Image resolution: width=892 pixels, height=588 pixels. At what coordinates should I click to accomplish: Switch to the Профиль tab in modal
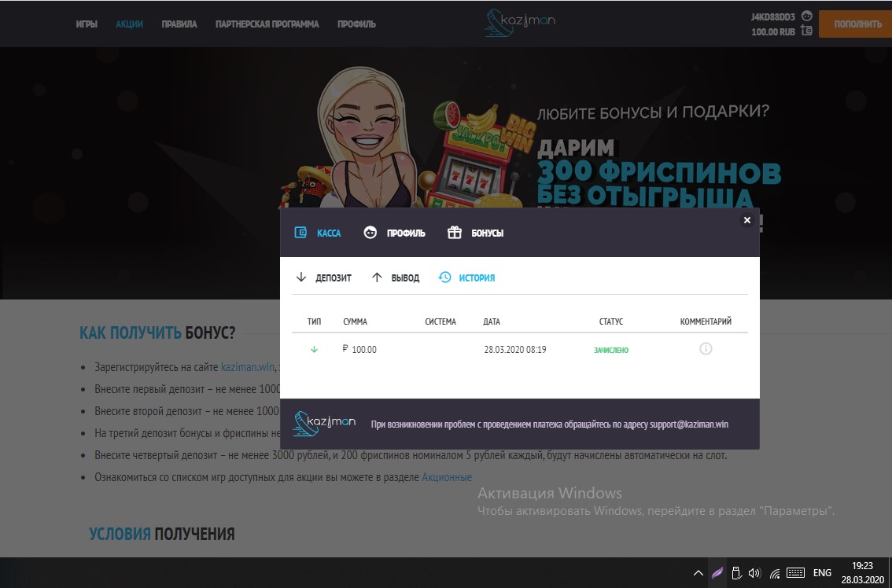(395, 233)
